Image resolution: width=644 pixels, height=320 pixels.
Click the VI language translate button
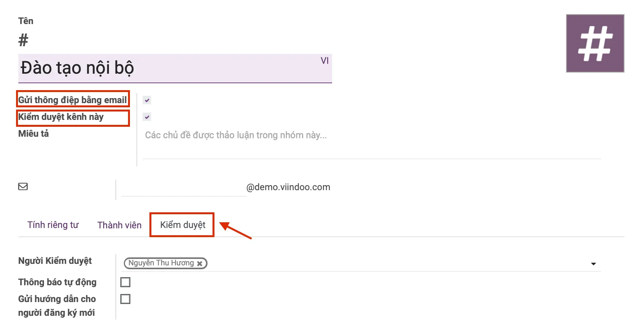(324, 61)
